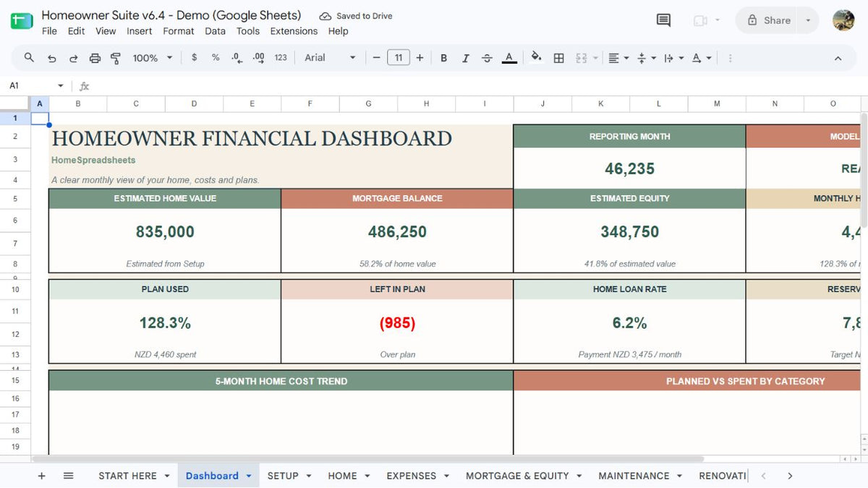Image resolution: width=868 pixels, height=488 pixels.
Task: Edit the font size field
Action: 399,58
